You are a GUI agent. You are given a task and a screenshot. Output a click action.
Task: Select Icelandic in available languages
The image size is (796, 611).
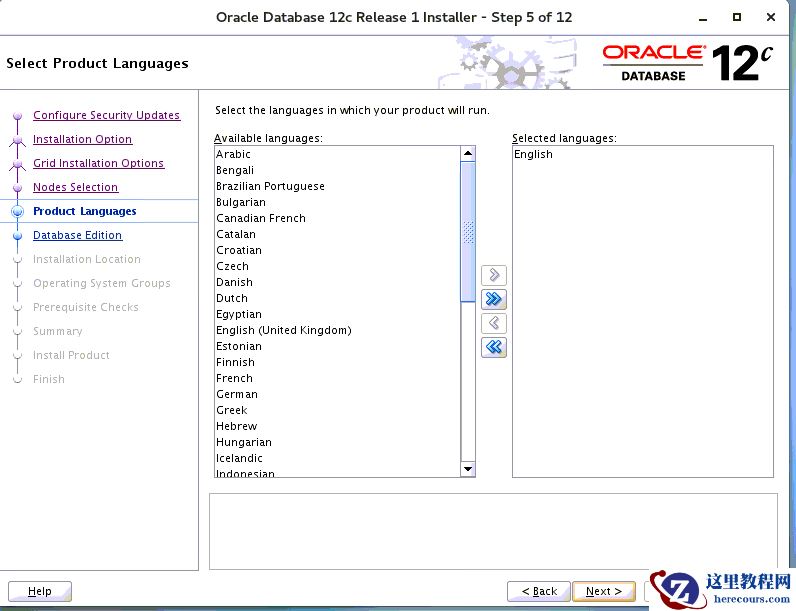(x=337, y=458)
